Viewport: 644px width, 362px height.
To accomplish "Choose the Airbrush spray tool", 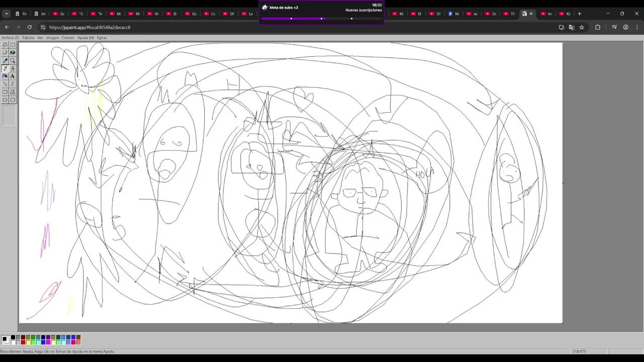I will point(5,76).
